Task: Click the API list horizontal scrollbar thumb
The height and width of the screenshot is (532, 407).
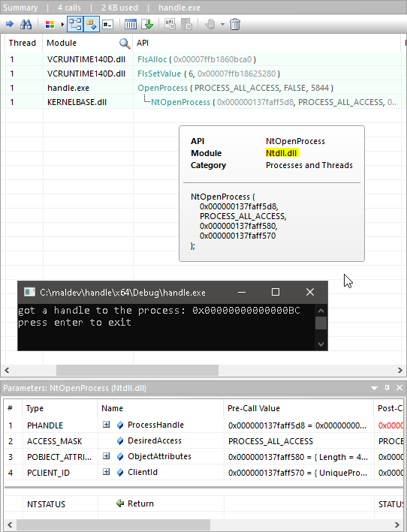Action: 137,370
